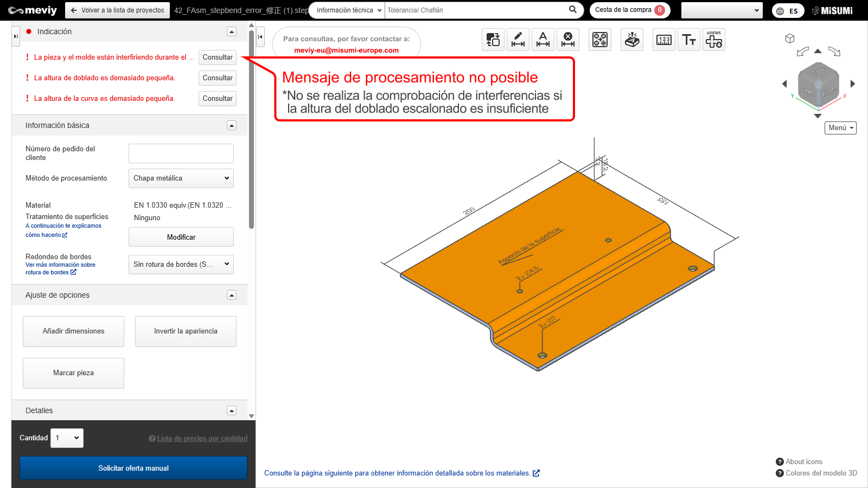Select the automatic dimension 'A' tool

click(x=542, y=40)
